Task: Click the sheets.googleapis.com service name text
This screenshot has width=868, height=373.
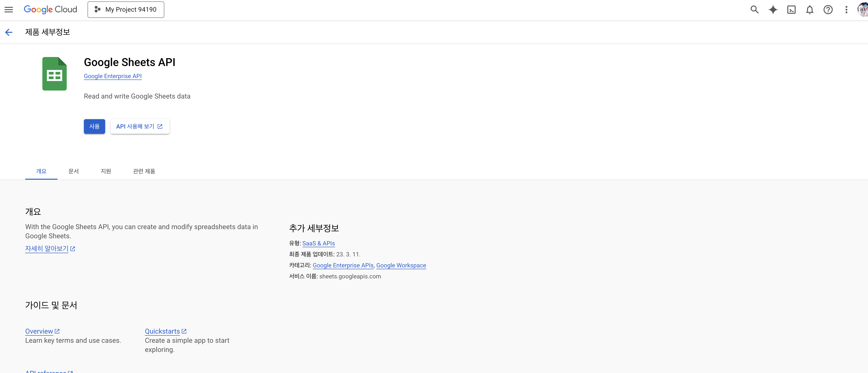Action: pos(350,276)
